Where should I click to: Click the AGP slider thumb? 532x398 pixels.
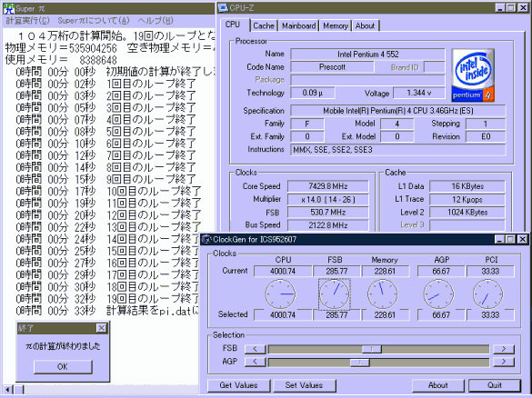click(359, 362)
